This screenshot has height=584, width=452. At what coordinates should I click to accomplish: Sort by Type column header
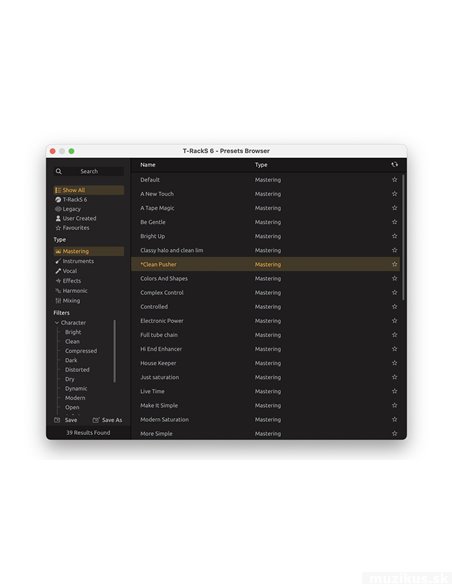tap(261, 165)
